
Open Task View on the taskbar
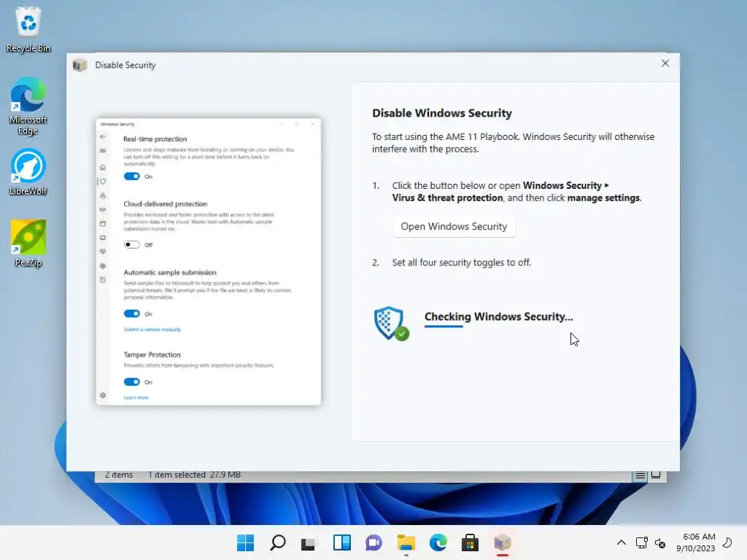[x=309, y=542]
